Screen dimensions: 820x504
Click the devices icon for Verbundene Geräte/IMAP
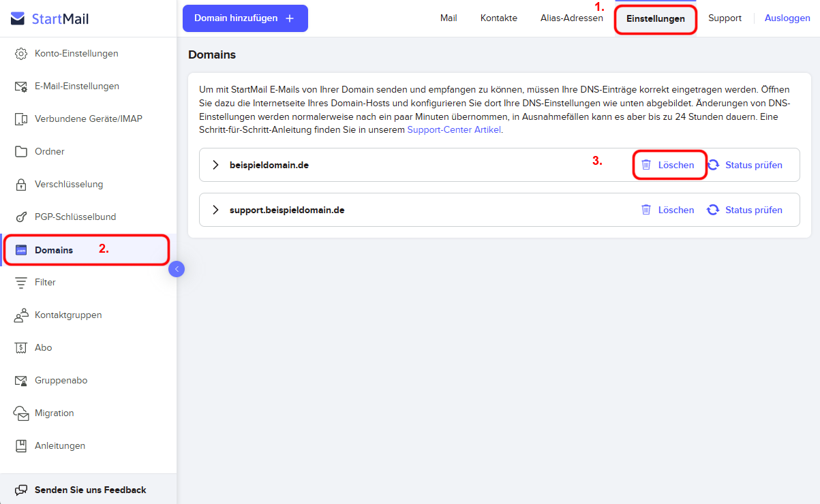21,119
